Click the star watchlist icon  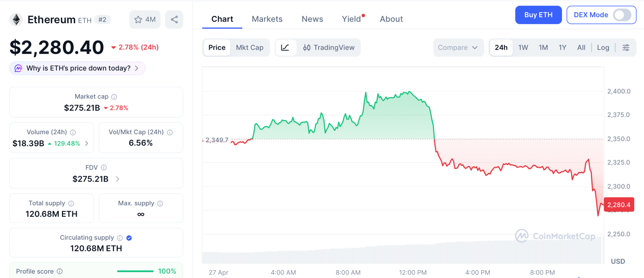(x=138, y=19)
